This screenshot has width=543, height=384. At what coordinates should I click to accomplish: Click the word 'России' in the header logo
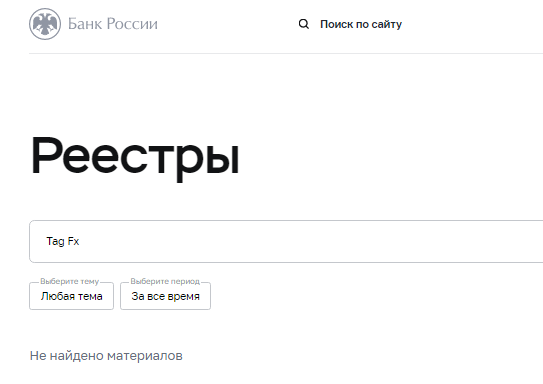[132, 24]
